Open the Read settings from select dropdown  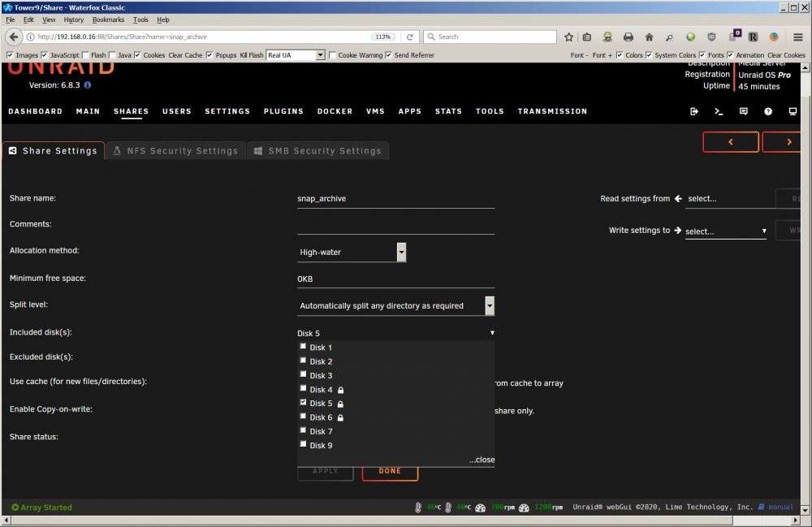[x=729, y=199]
